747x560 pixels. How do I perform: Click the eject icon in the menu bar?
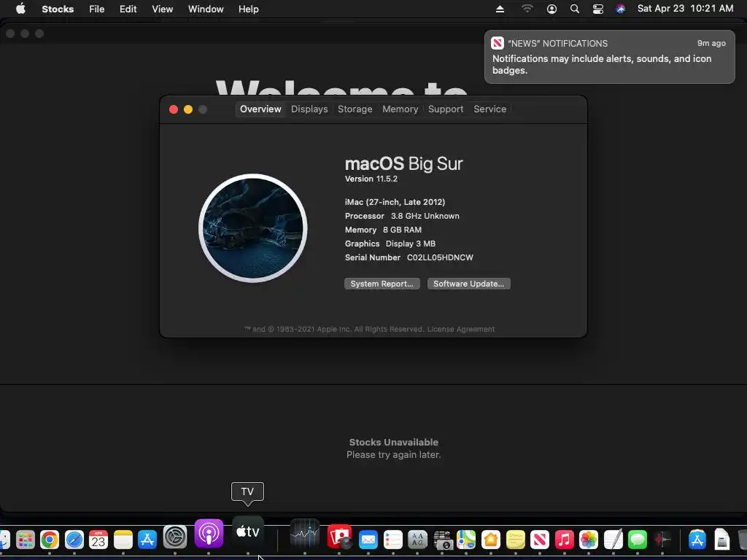pos(500,9)
